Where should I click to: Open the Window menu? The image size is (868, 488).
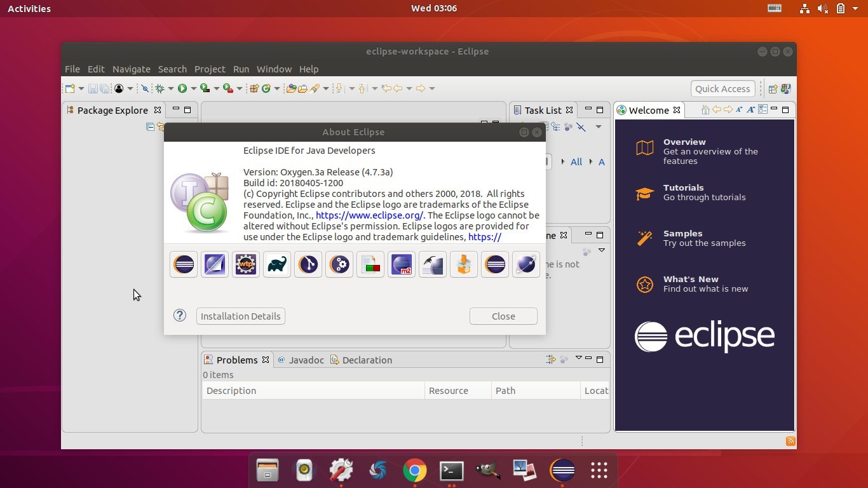pyautogui.click(x=274, y=69)
